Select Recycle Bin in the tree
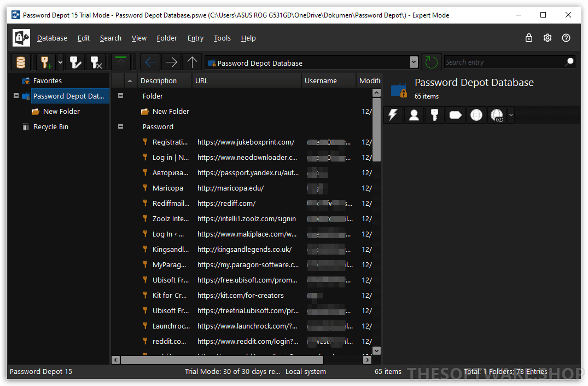The image size is (588, 386). click(x=51, y=127)
